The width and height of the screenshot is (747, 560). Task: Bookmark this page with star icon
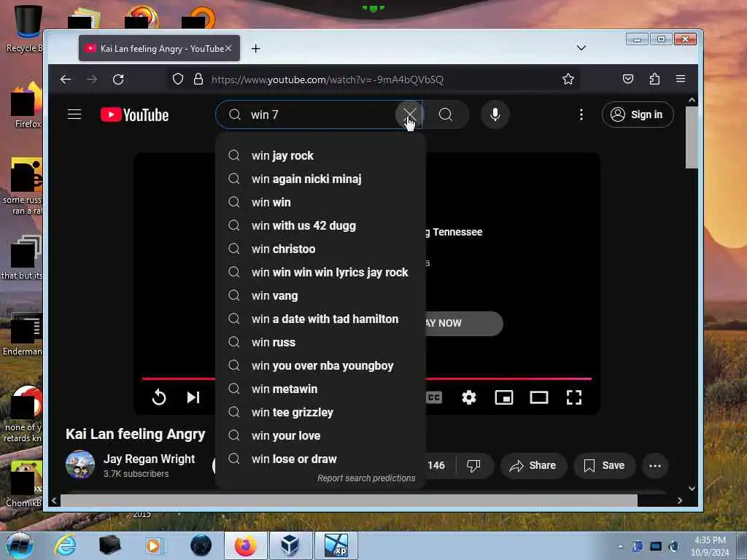(568, 79)
